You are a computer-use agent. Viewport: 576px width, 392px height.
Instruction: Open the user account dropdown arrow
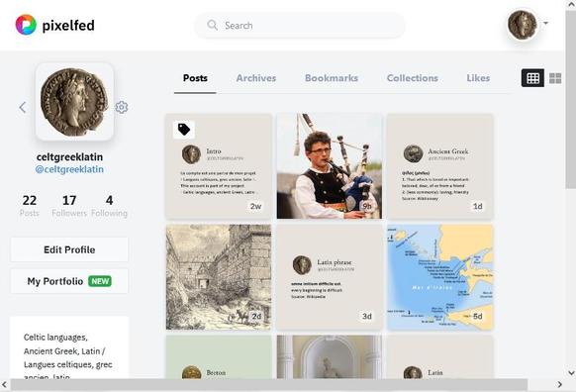coord(546,23)
